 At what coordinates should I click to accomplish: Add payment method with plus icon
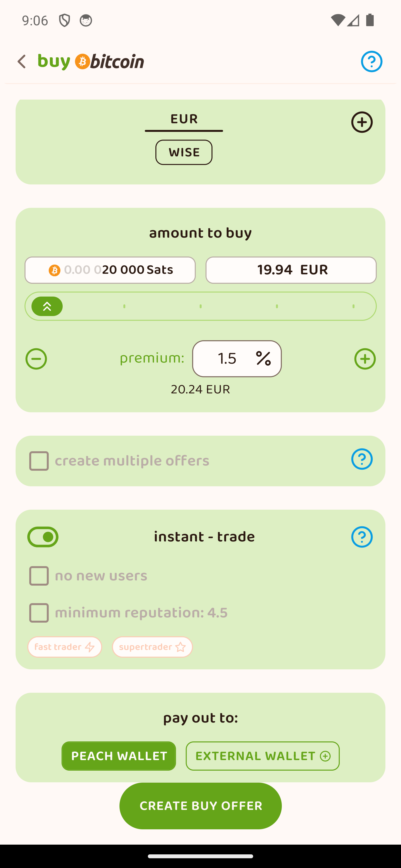(361, 122)
